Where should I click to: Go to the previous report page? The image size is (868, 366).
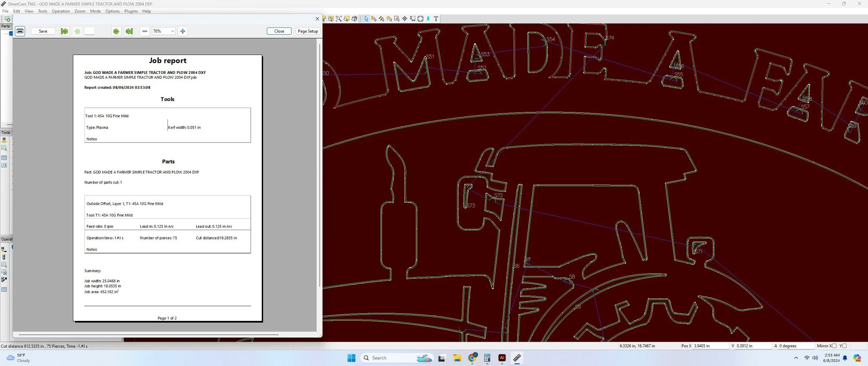pyautogui.click(x=77, y=31)
